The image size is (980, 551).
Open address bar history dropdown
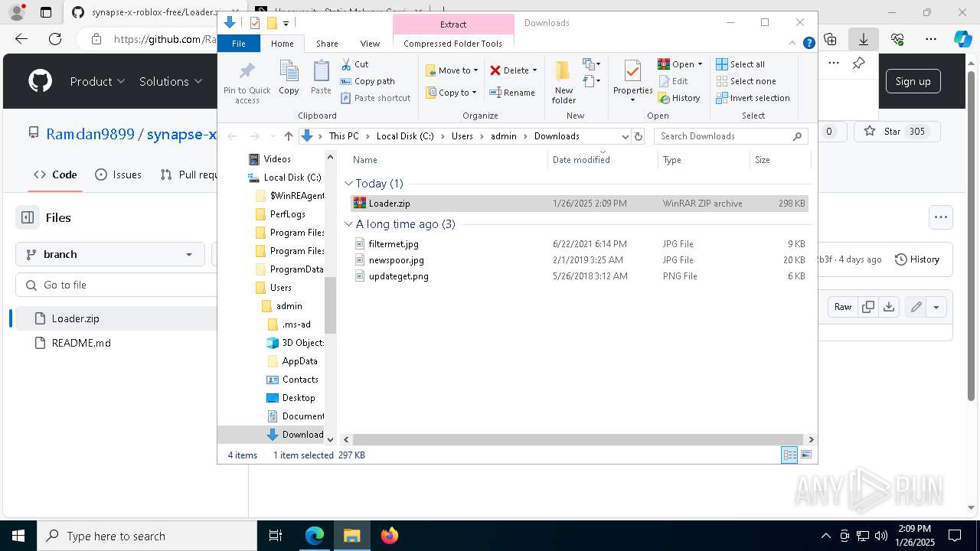[625, 136]
